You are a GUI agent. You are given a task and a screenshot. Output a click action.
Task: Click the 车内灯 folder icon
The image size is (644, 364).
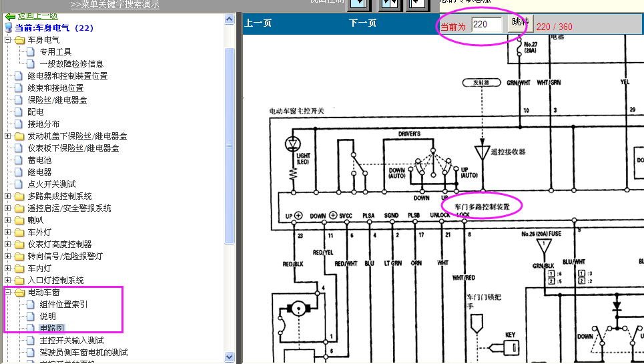(x=20, y=268)
